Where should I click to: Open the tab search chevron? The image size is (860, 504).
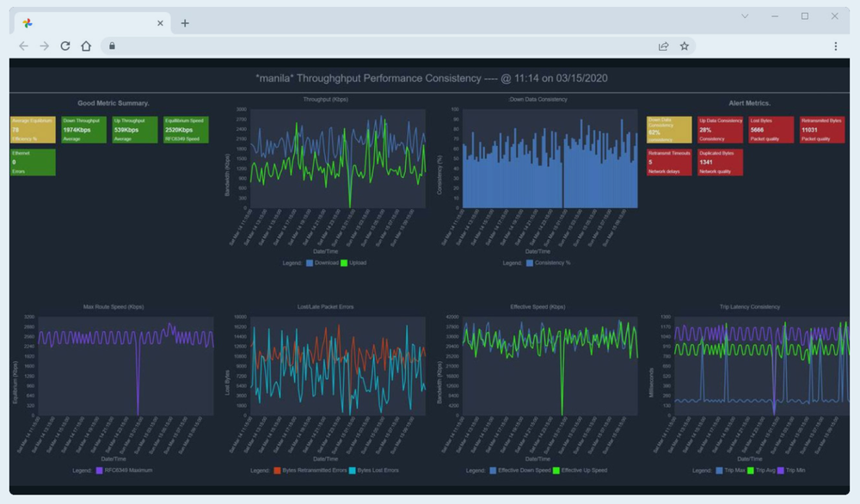[x=745, y=15]
